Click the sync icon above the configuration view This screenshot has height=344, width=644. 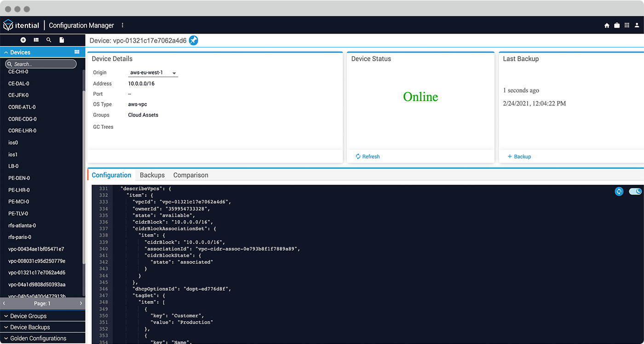[x=619, y=191]
